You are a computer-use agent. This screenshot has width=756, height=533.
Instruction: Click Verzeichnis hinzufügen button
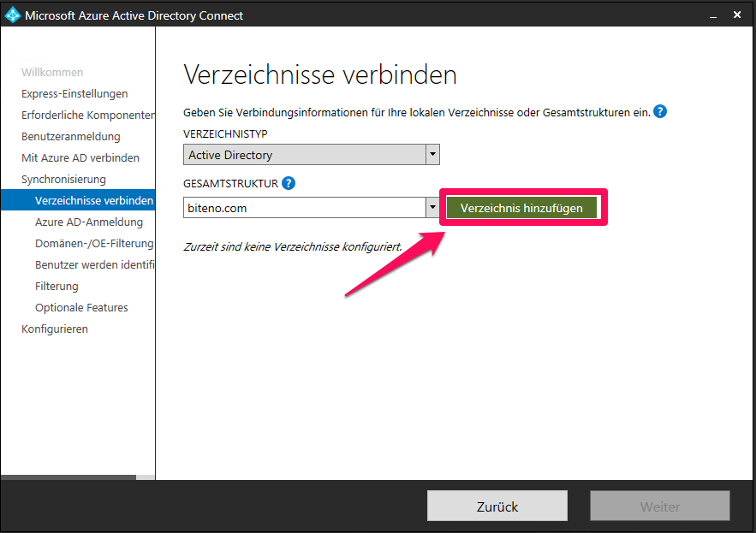point(521,208)
